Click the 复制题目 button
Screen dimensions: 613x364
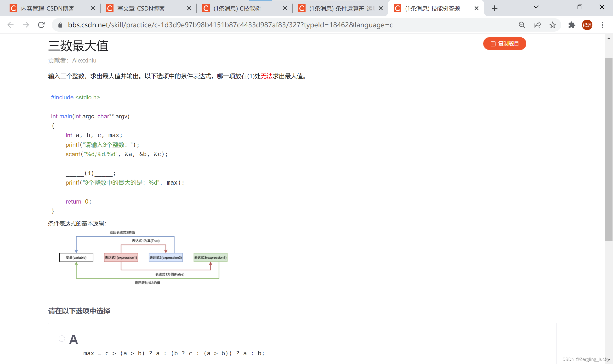504,44
